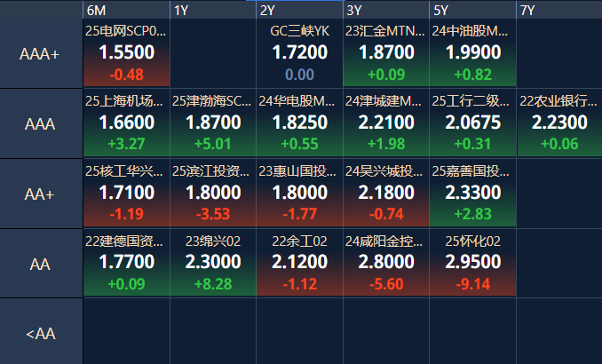
Task: Click the AAA+ rating row label
Action: [x=40, y=54]
